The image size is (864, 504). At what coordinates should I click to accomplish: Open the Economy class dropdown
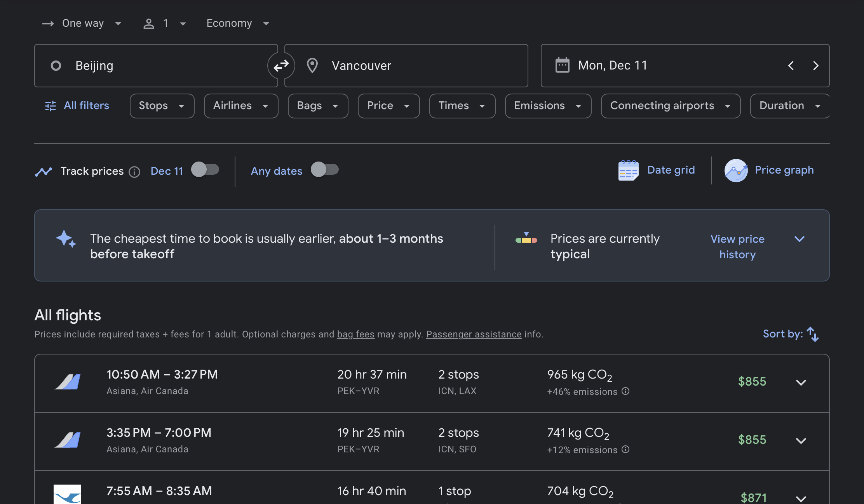[x=238, y=23]
